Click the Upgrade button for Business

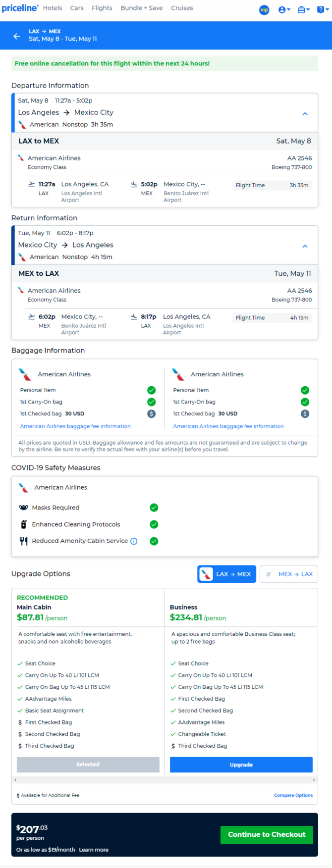[241, 765]
